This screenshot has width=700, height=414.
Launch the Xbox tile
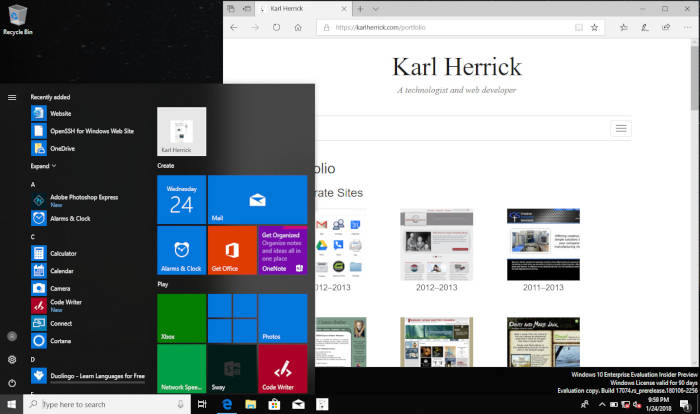point(182,318)
